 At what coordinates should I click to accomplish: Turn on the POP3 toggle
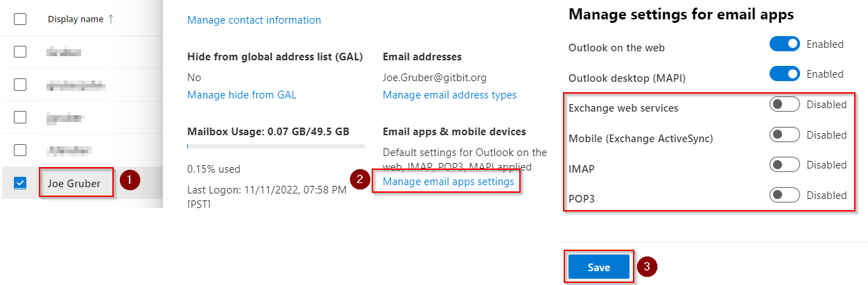click(x=784, y=196)
